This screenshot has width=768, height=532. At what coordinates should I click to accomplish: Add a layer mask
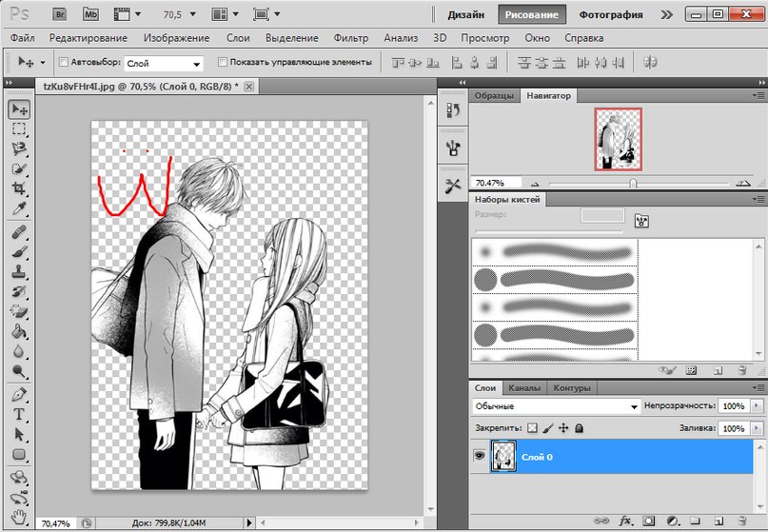pos(649,522)
